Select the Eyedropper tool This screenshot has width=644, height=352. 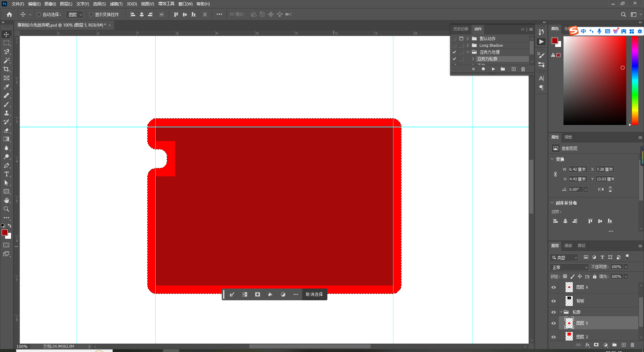6,87
